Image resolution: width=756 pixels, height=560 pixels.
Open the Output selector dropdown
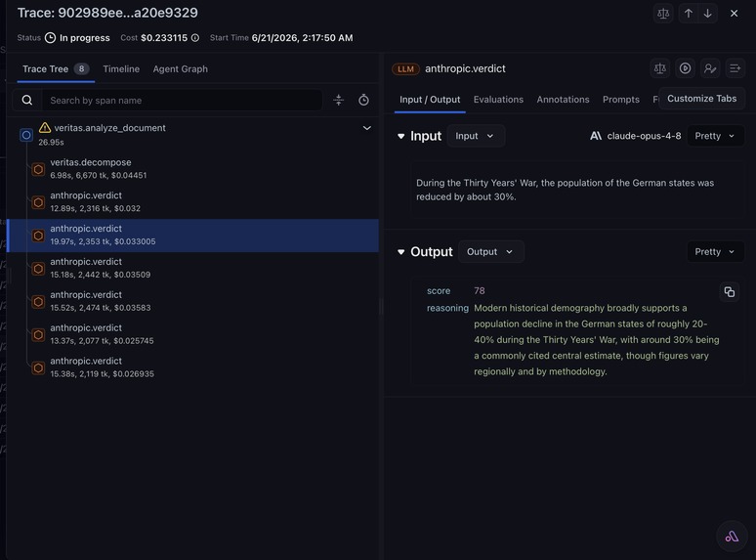[491, 252]
